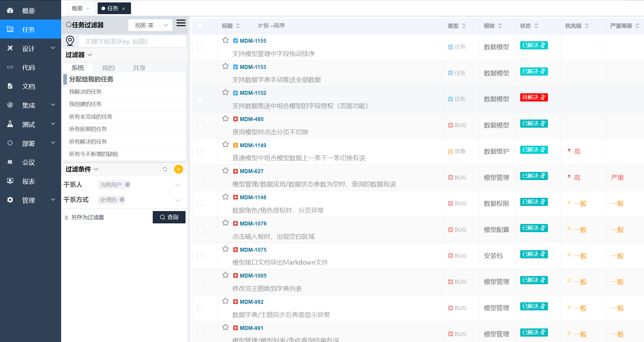Star the MDM-1076 bug
644x342 pixels.
225,223
